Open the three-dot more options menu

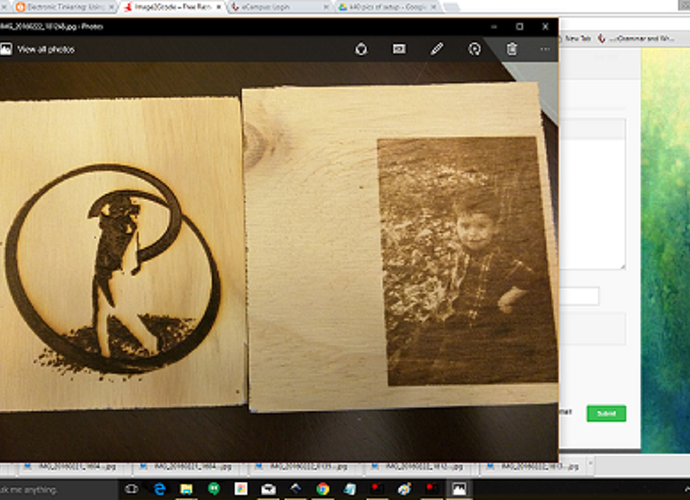pyautogui.click(x=545, y=49)
